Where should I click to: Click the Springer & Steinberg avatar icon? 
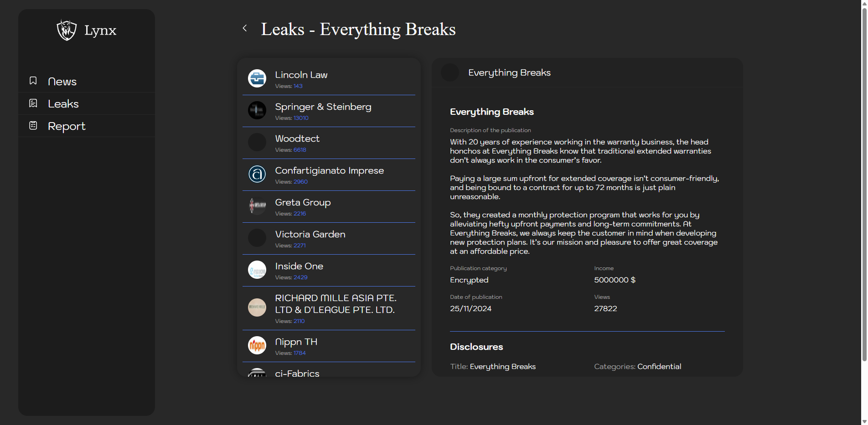(257, 110)
